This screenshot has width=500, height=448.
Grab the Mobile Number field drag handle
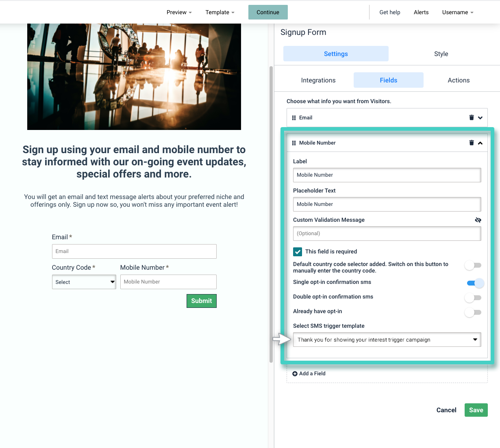click(x=294, y=143)
